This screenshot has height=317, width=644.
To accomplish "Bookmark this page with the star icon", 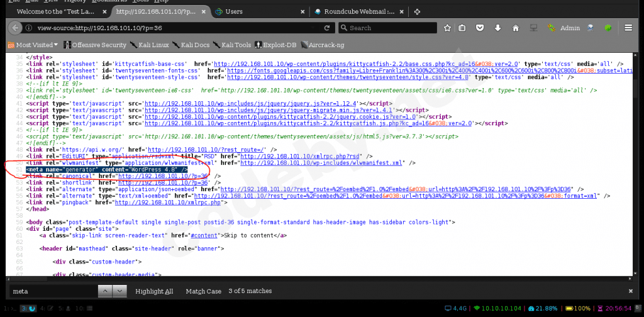I will [447, 28].
